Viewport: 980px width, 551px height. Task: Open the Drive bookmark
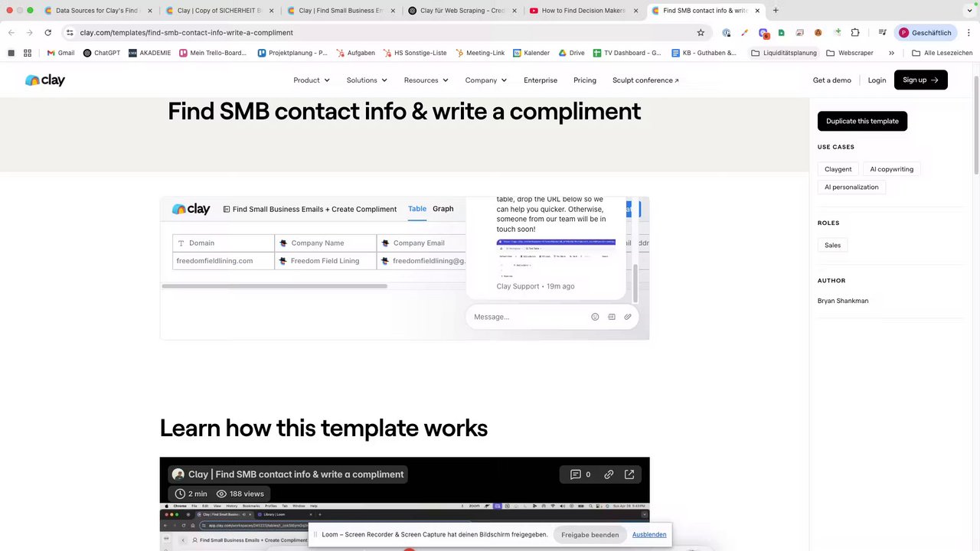coord(571,53)
